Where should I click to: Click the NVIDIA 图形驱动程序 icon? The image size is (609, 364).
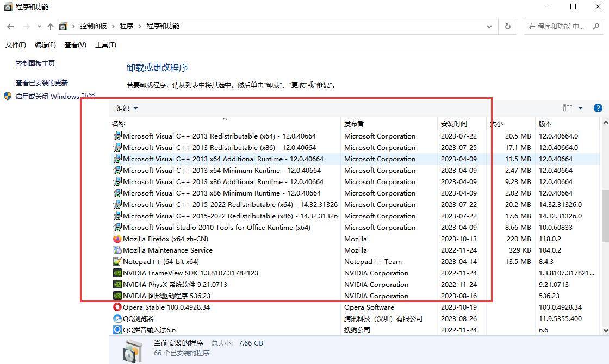click(117, 296)
